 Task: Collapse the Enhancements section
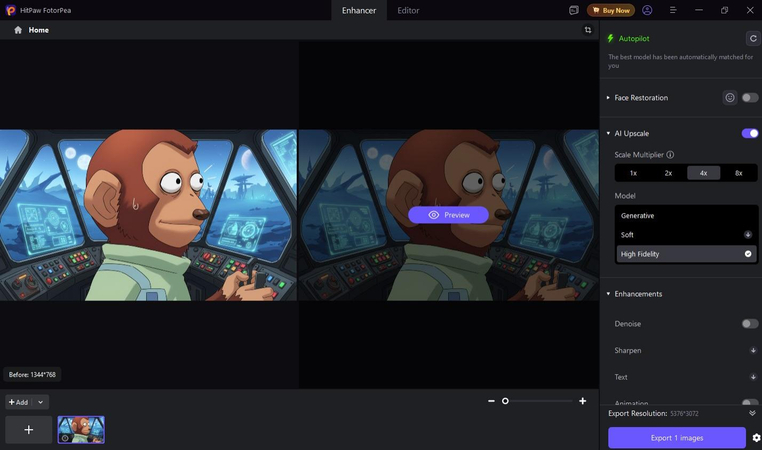tap(608, 294)
